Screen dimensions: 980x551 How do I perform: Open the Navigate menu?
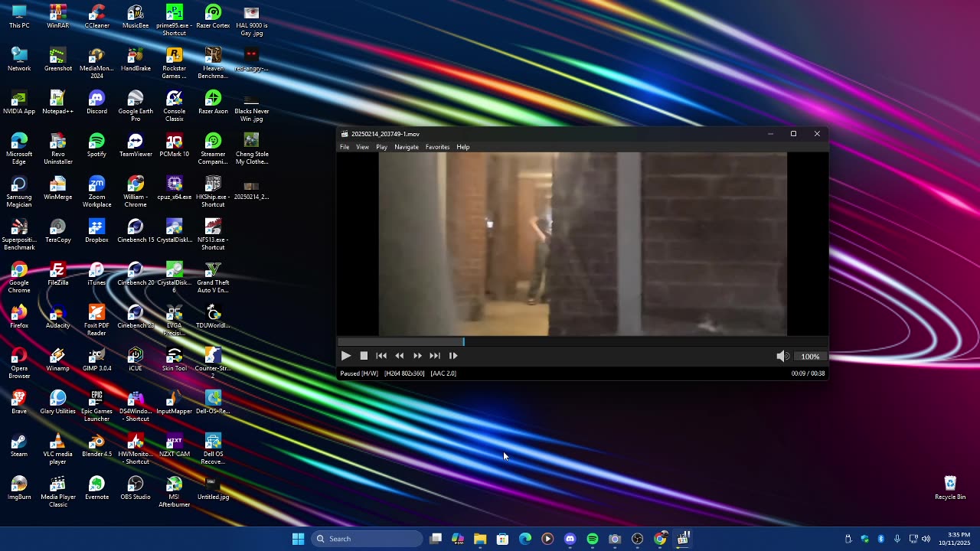point(407,147)
